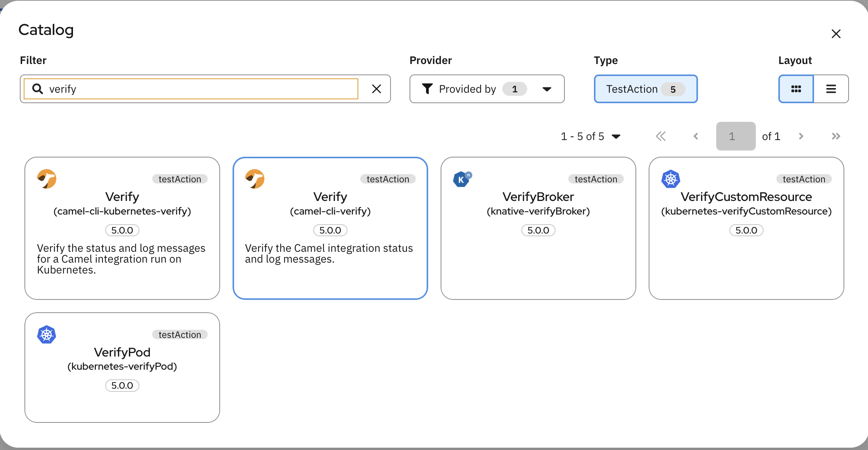Viewport: 868px width, 450px height.
Task: Select the VerifyPod card title
Action: (x=122, y=352)
